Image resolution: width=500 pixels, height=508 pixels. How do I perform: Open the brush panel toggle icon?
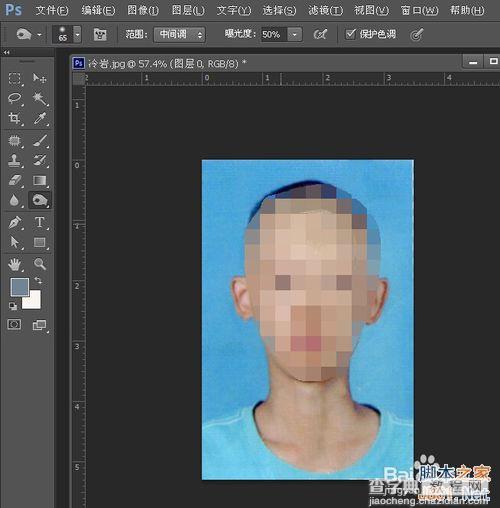pos(100,34)
